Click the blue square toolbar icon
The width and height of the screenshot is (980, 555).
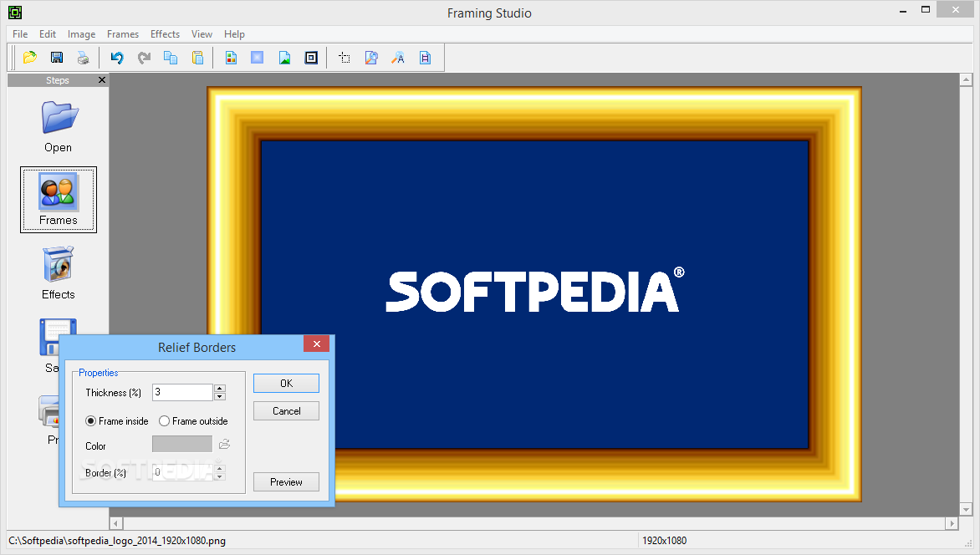pyautogui.click(x=258, y=58)
